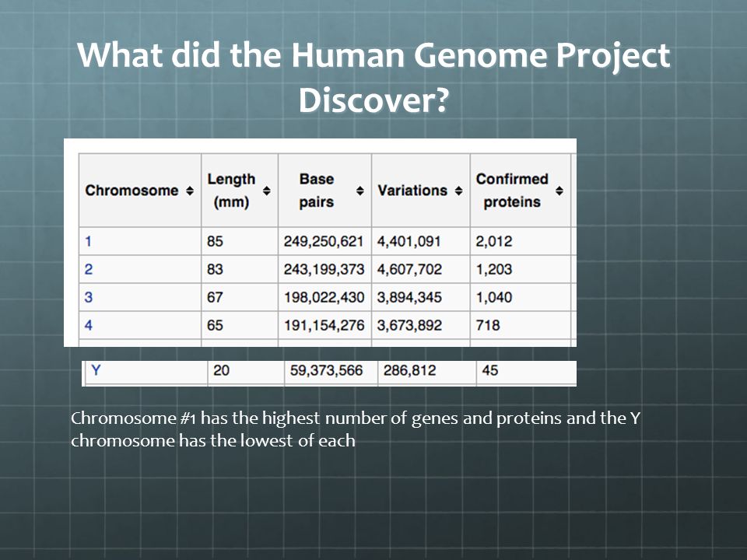Image resolution: width=747 pixels, height=560 pixels.
Task: Click the slide title about Human Genome Project
Action: pos(373,77)
